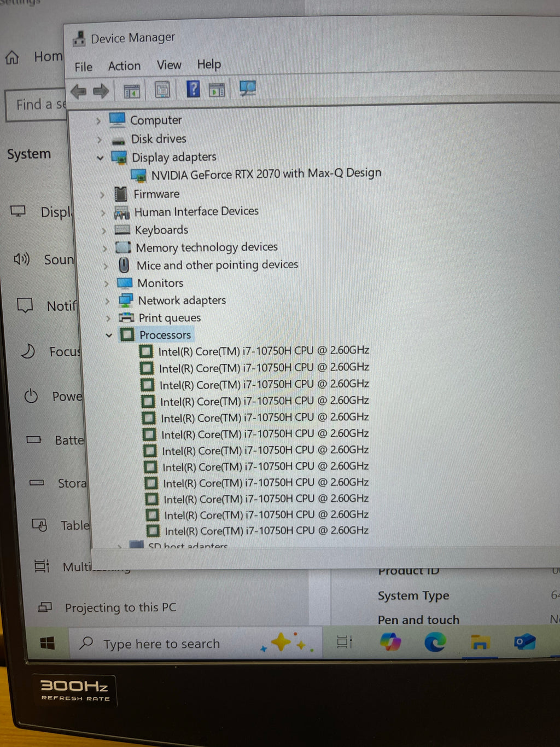Select Projecting to this PC in Settings

click(120, 607)
